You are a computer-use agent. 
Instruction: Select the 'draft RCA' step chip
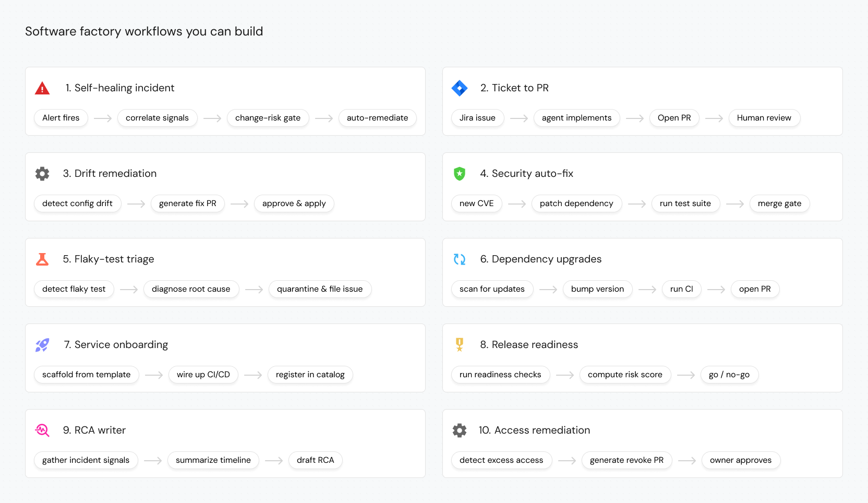[x=316, y=460]
